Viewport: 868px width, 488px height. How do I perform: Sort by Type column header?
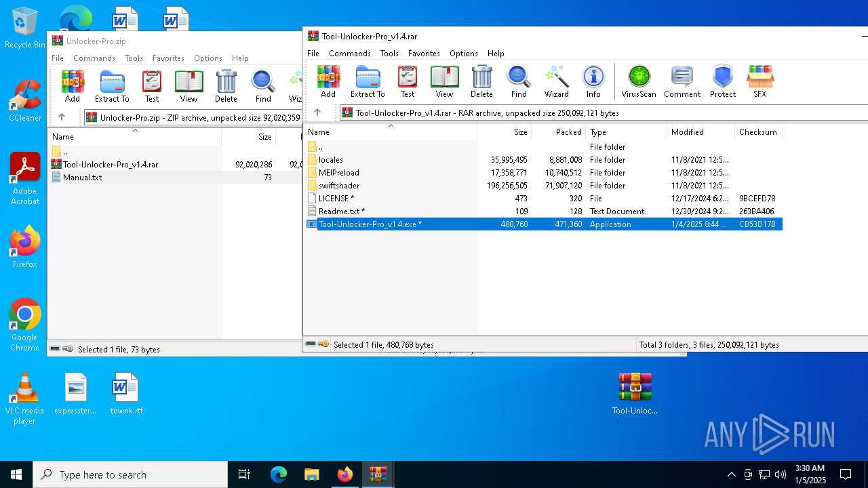626,131
